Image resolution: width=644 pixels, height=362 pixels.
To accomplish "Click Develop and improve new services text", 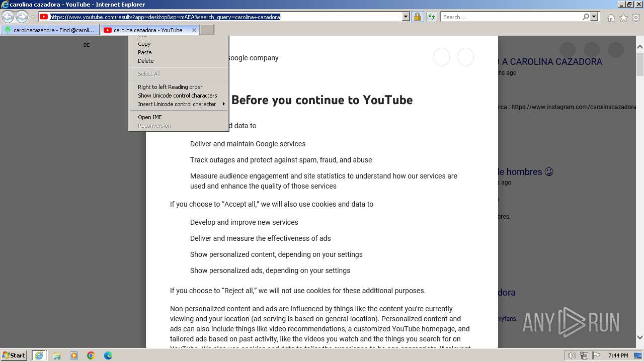I will pyautogui.click(x=244, y=222).
